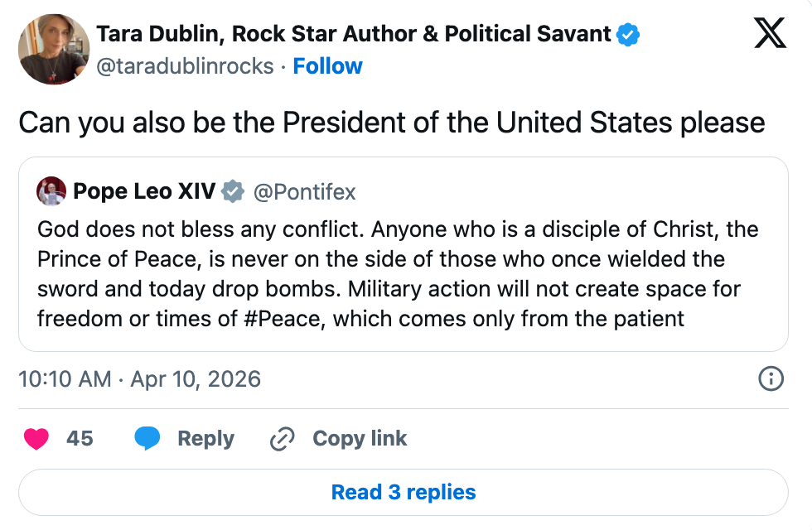Click the chain-link copy icon
Screen dimensions: 812x530
pyautogui.click(x=283, y=438)
